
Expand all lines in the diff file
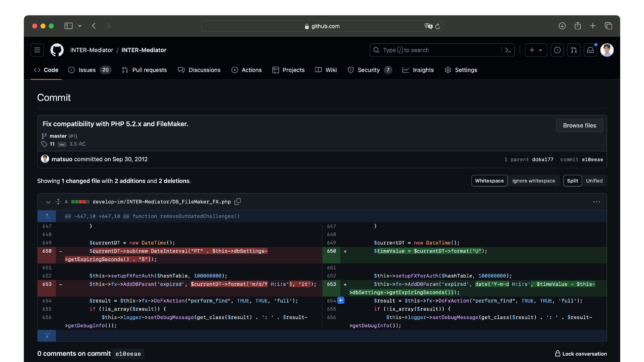58,201
